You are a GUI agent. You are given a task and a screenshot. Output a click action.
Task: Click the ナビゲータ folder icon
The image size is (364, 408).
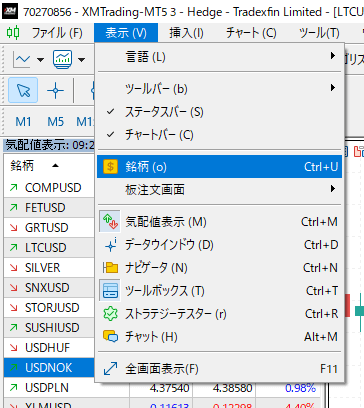110,268
